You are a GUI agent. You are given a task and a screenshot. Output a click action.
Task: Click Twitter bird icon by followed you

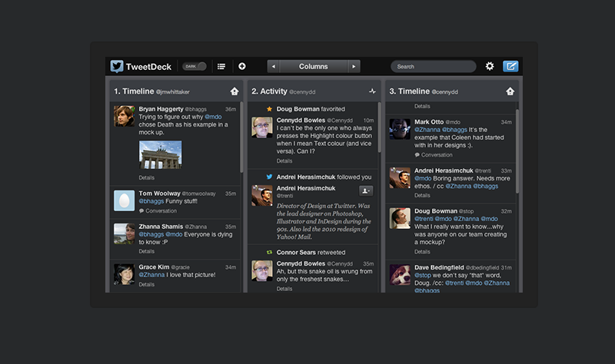pos(269,177)
